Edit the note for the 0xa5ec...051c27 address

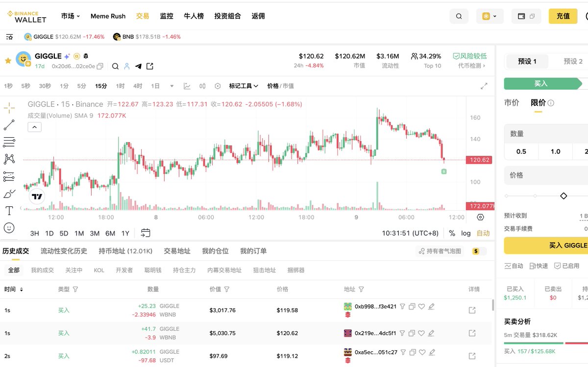(x=431, y=352)
